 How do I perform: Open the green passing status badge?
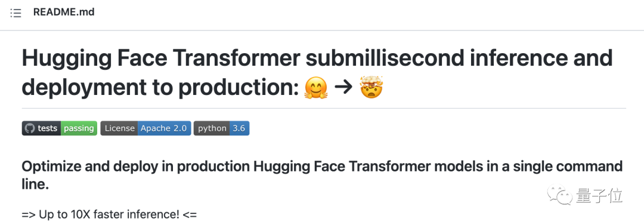[x=79, y=128]
